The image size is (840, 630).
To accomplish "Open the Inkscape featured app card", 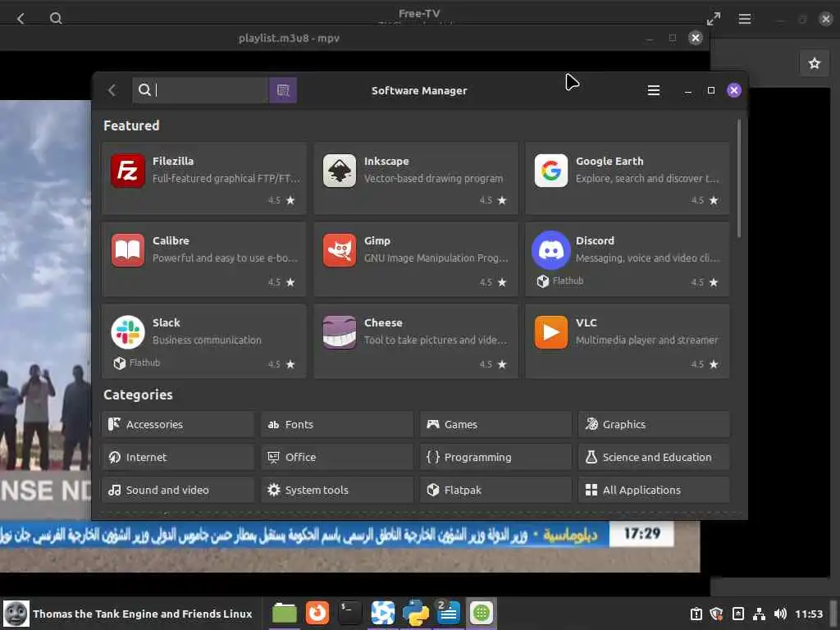I will pyautogui.click(x=416, y=178).
